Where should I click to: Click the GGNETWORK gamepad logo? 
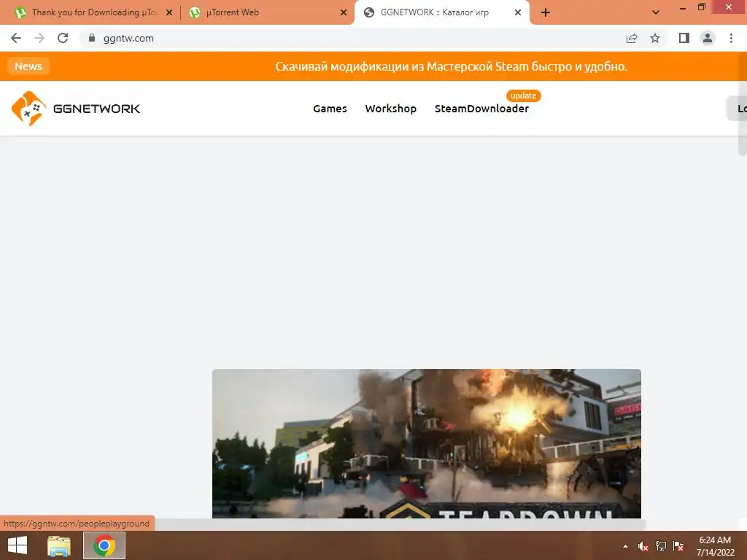28,109
